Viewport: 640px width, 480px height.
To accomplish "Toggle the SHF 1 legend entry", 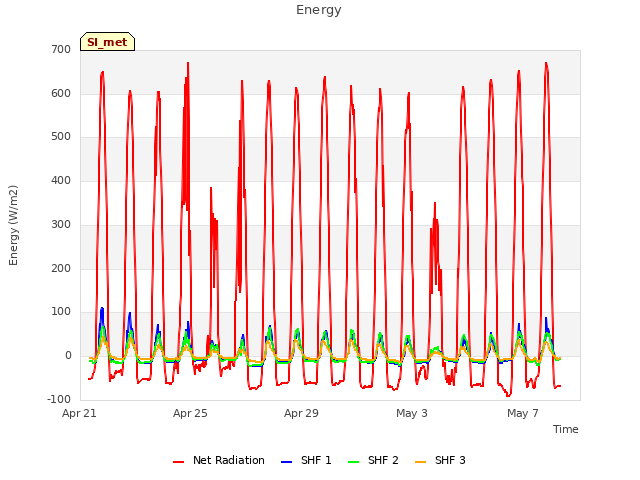I will click(x=306, y=460).
